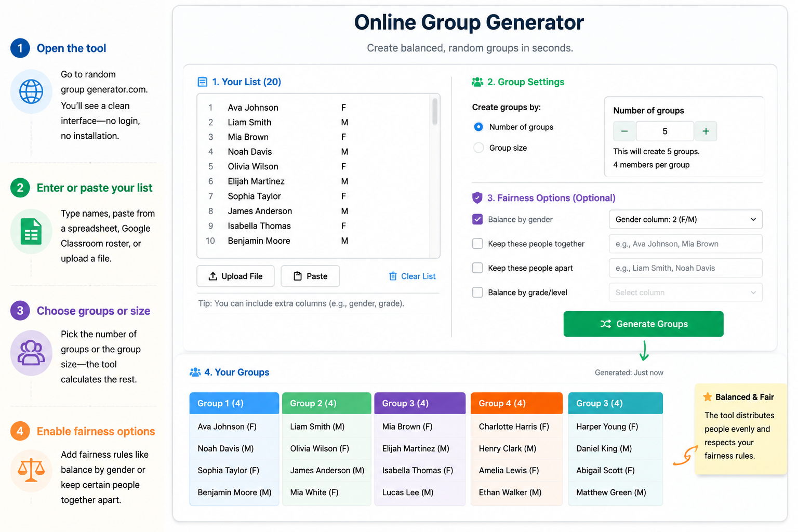
Task: Click the purple people group icon
Action: (x=31, y=353)
